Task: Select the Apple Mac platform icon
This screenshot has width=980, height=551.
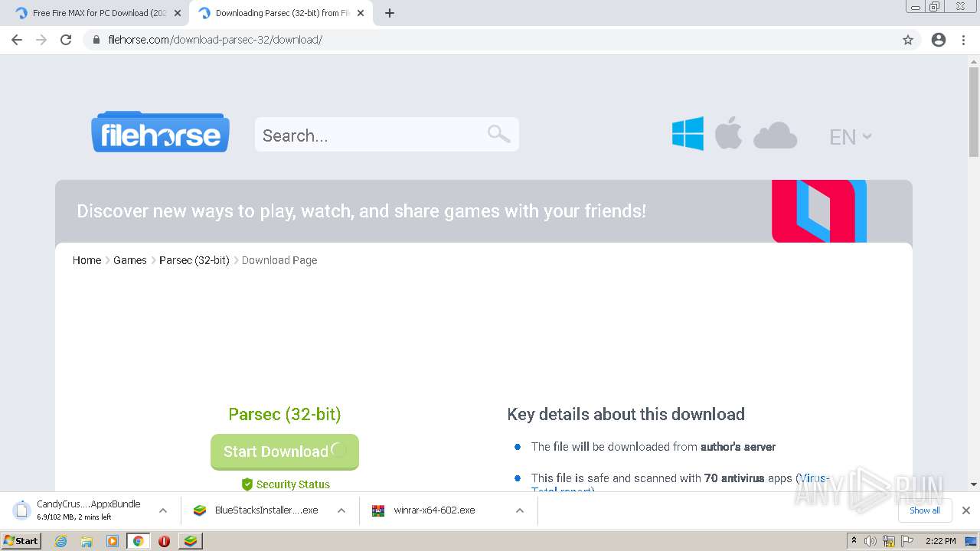Action: [728, 133]
